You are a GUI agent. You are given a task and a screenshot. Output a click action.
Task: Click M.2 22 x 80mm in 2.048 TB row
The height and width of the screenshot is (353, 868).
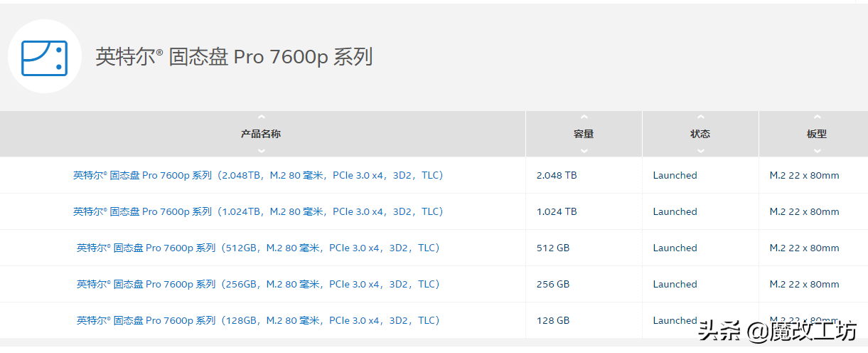tap(804, 175)
